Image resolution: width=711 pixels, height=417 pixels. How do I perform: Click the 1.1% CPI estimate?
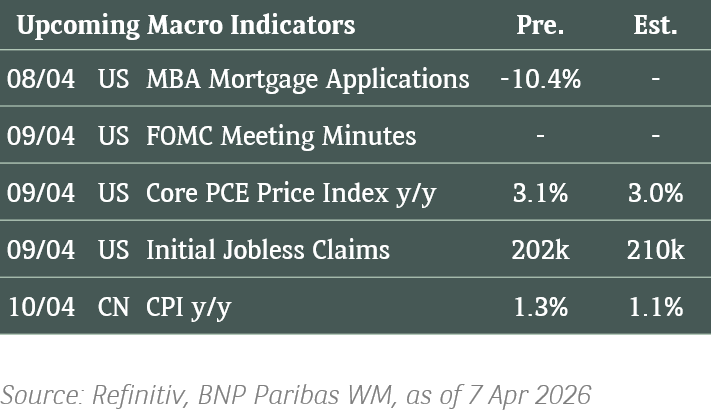pos(655,307)
